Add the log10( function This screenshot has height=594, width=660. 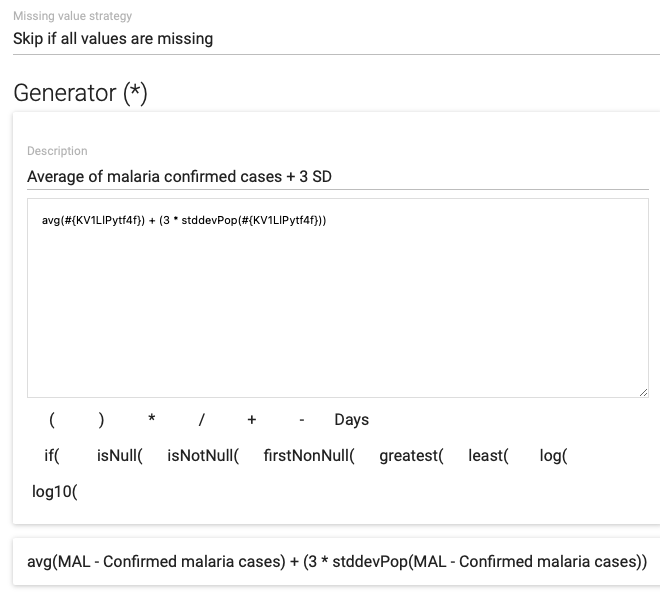click(x=55, y=491)
